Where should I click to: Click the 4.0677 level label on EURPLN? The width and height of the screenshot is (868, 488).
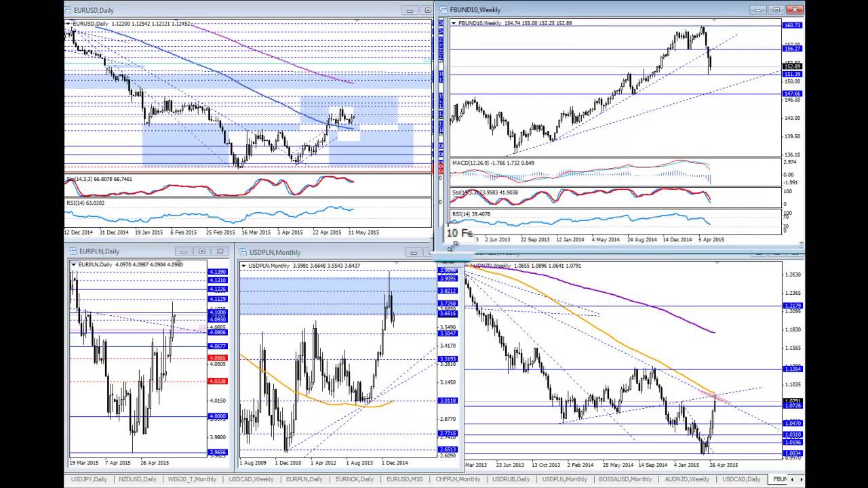[218, 346]
